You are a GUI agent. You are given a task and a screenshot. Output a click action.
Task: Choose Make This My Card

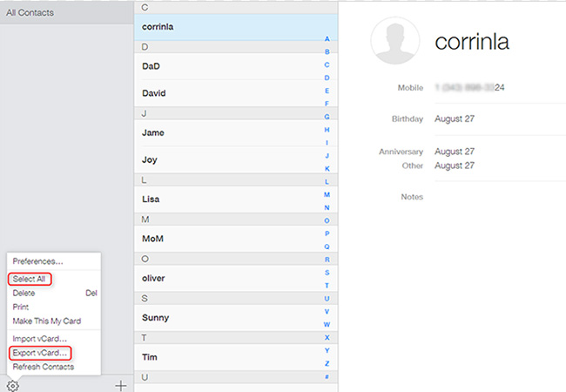coord(47,321)
